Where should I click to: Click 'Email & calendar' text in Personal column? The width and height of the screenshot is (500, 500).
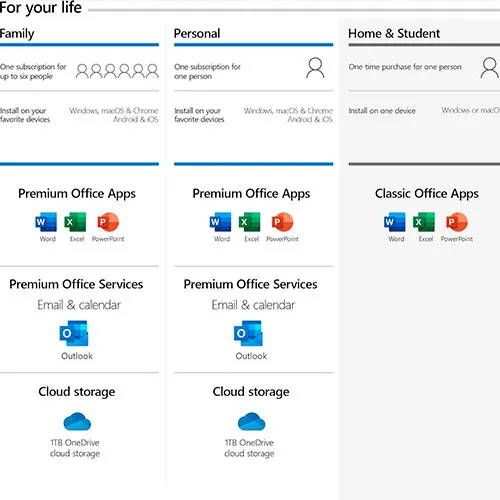253,305
